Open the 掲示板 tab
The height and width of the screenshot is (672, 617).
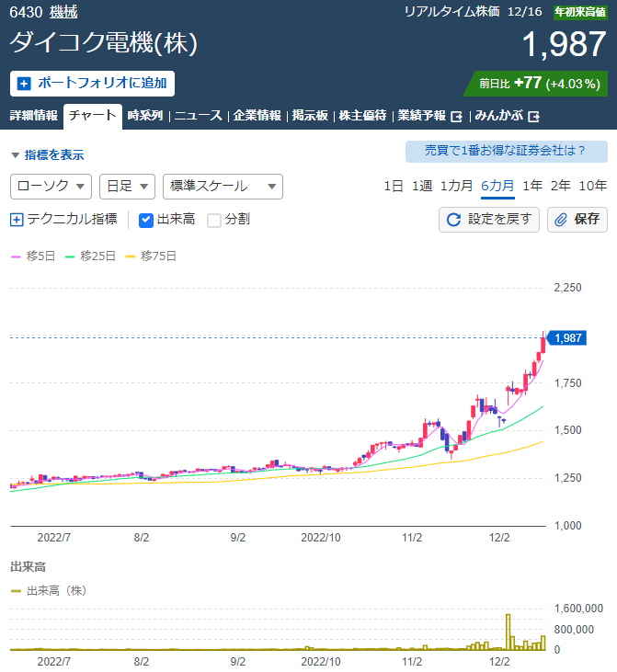tap(310, 116)
